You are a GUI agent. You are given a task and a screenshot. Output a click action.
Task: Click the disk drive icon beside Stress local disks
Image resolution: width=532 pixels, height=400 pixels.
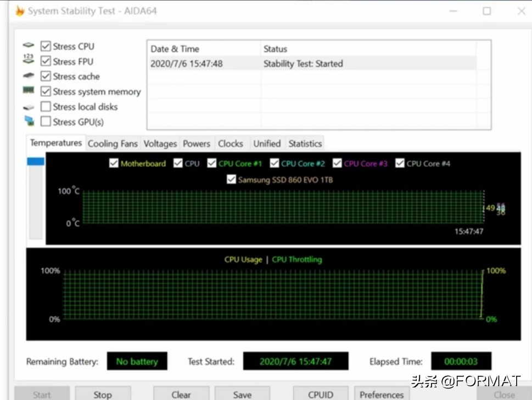click(29, 107)
